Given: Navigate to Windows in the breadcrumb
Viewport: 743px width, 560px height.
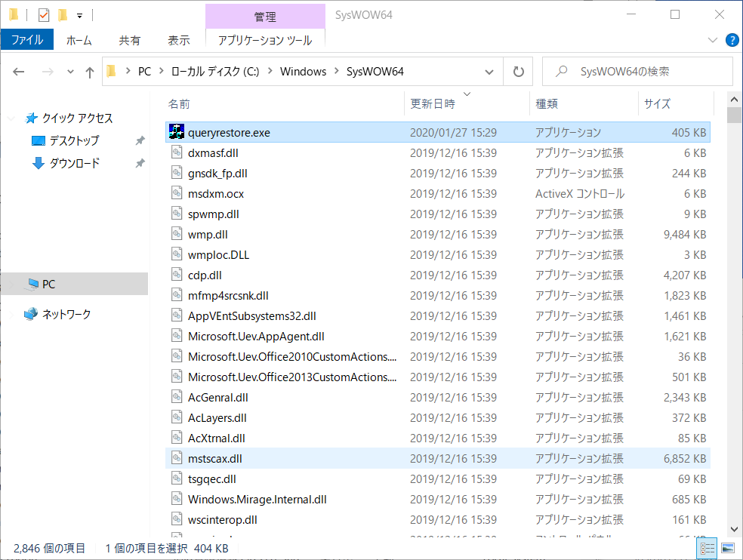Looking at the screenshot, I should tap(303, 72).
